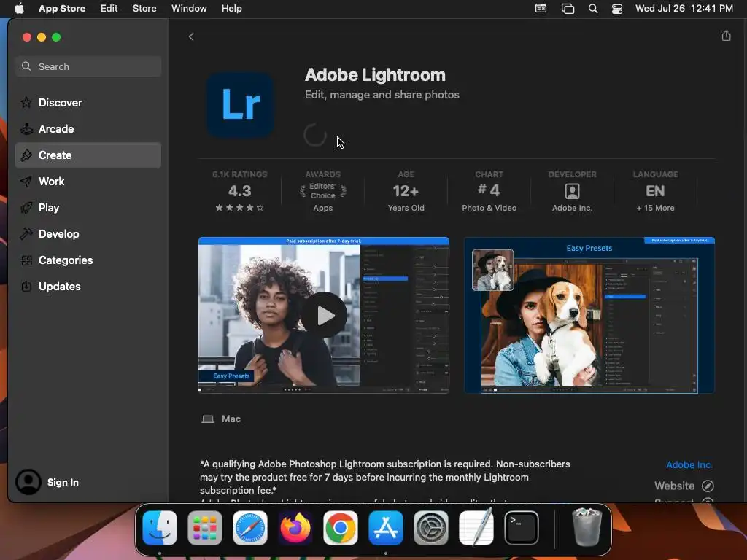Open the Apple menu
This screenshot has height=560, width=747.
pos(19,9)
